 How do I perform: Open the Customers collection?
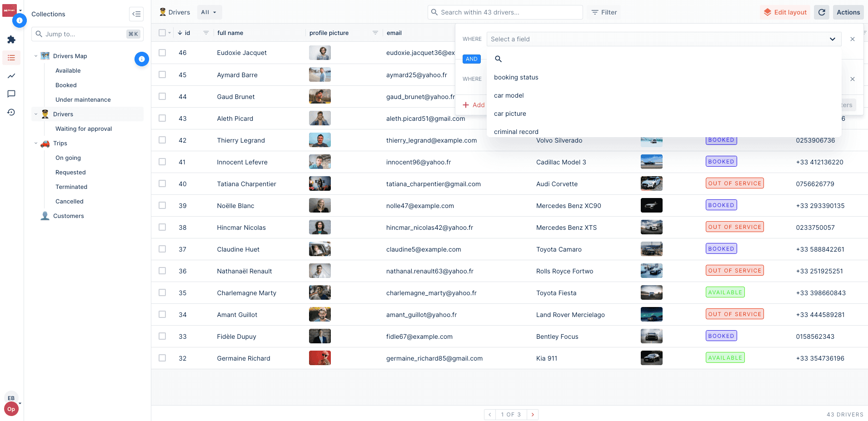[69, 216]
